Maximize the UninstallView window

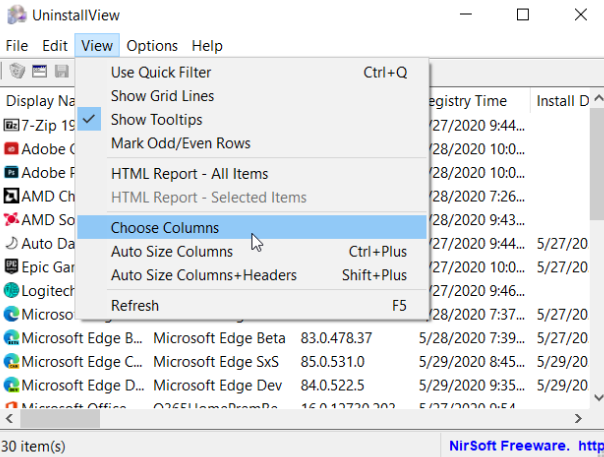[x=523, y=15]
